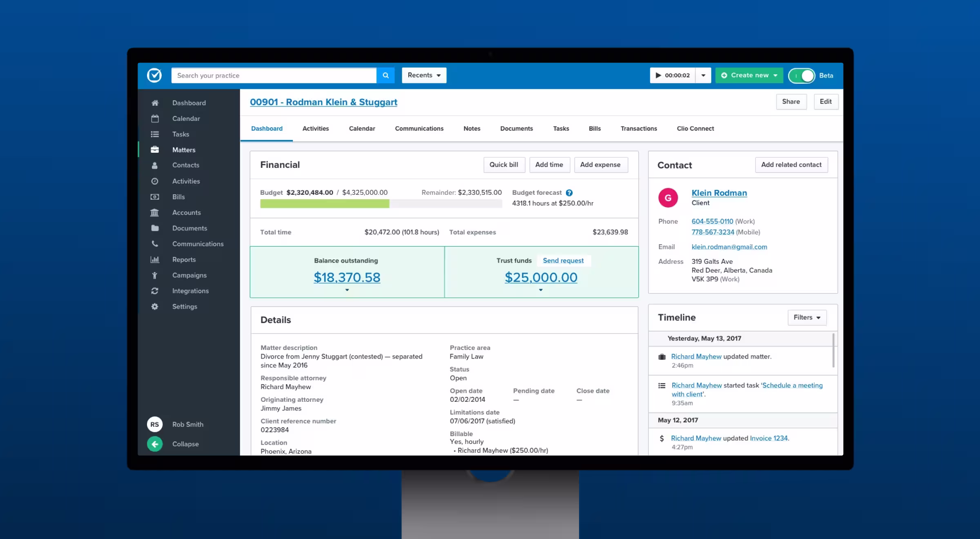Click the Add time button
The image size is (980, 539).
[x=549, y=165]
